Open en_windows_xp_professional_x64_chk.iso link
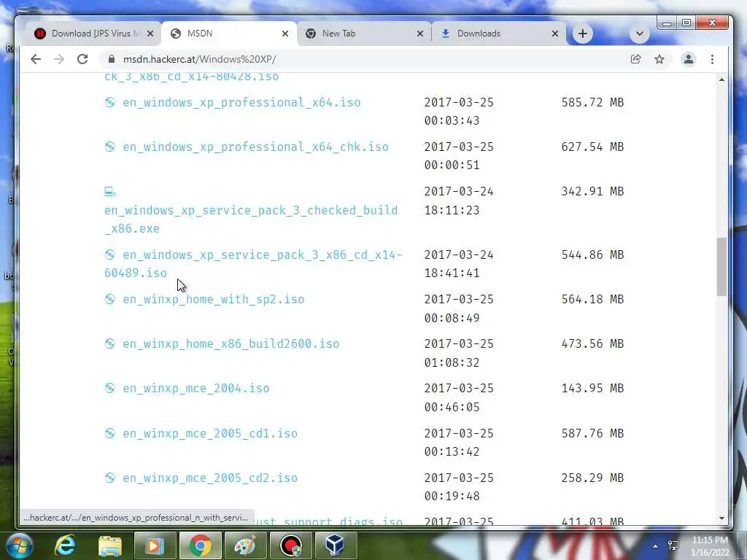The image size is (747, 560). 256,147
